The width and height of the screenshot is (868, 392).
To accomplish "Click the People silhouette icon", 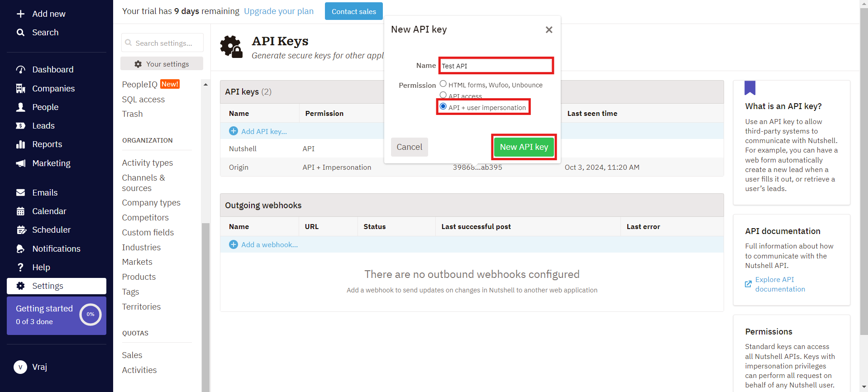I will (20, 107).
